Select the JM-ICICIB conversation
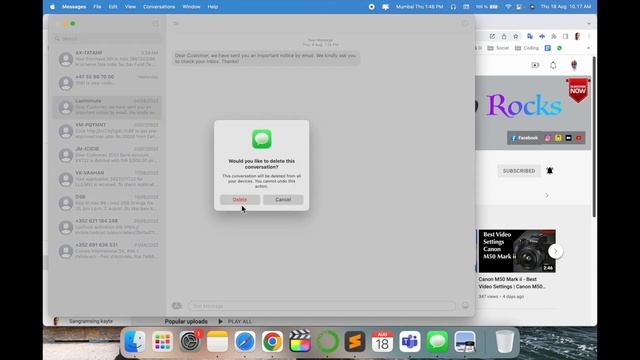The width and height of the screenshot is (640, 360). (107, 155)
